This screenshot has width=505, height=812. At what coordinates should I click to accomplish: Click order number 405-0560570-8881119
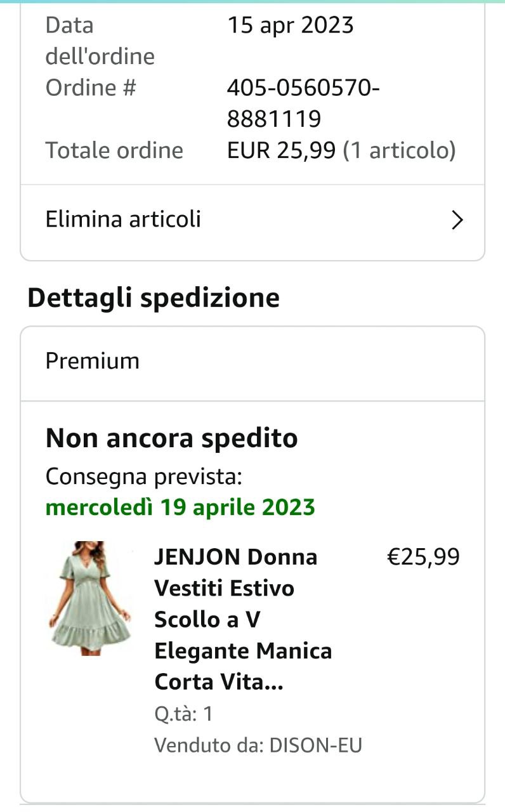pos(303,103)
